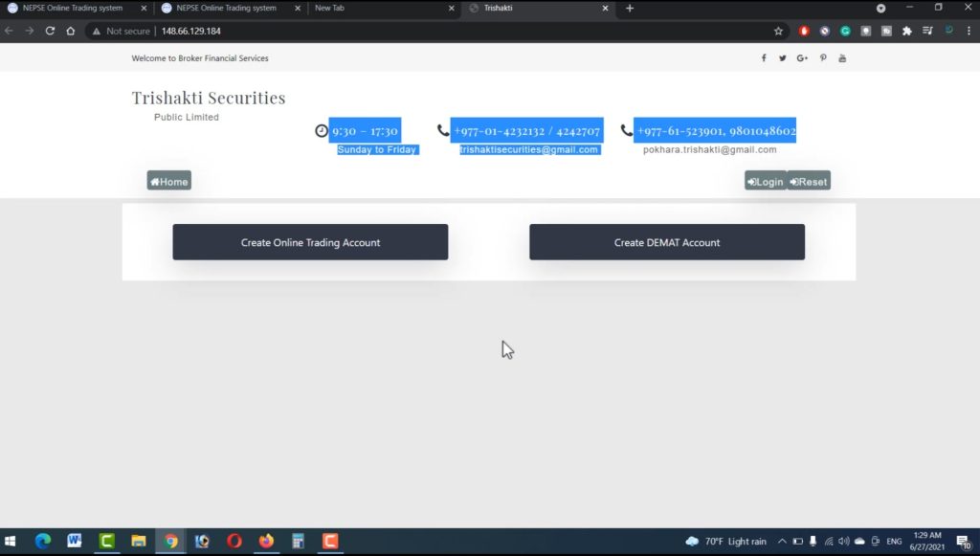Reload the current page
This screenshot has width=980, height=556.
coord(50,31)
